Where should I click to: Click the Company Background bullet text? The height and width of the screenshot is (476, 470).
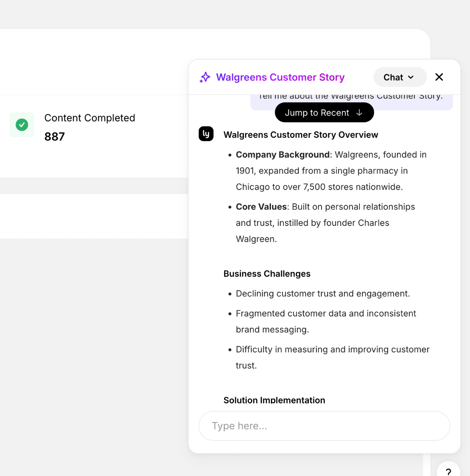click(x=331, y=171)
